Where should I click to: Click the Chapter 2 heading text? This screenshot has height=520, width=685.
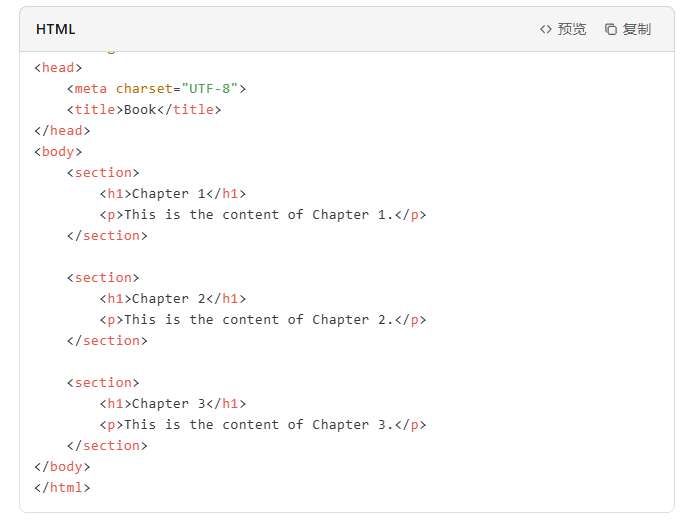168,298
